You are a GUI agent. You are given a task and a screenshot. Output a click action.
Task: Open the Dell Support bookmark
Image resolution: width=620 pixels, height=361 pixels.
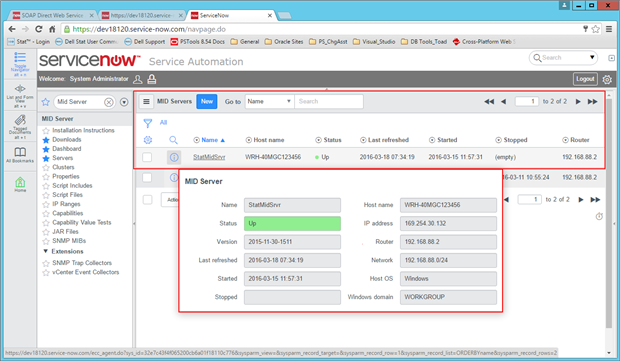[x=144, y=42]
